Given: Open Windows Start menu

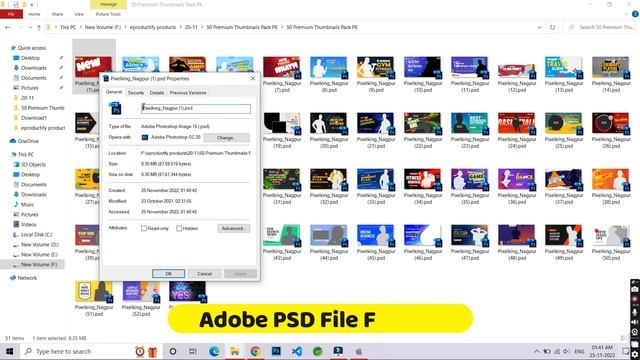Looking at the screenshot, I should [9, 352].
